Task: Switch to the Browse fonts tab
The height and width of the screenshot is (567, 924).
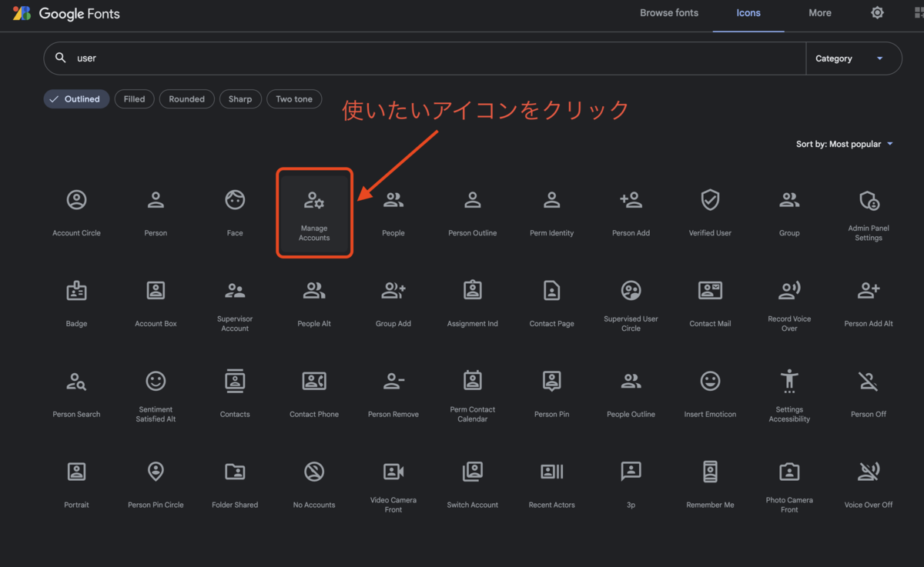Action: [668, 13]
